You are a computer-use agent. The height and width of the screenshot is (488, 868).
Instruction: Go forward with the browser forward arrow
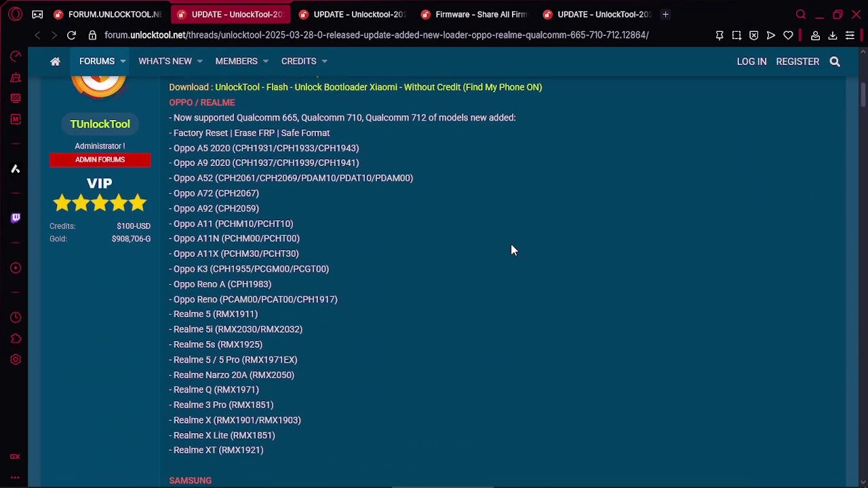pyautogui.click(x=55, y=35)
